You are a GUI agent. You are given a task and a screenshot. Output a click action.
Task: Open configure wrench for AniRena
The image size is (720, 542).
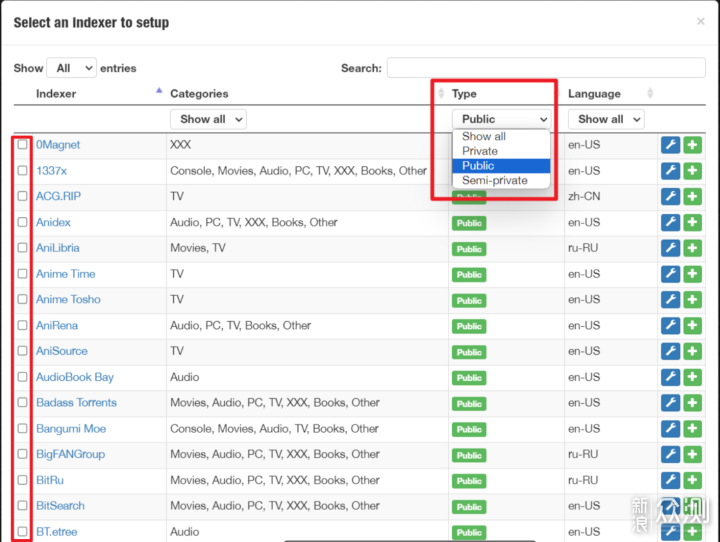[670, 326]
